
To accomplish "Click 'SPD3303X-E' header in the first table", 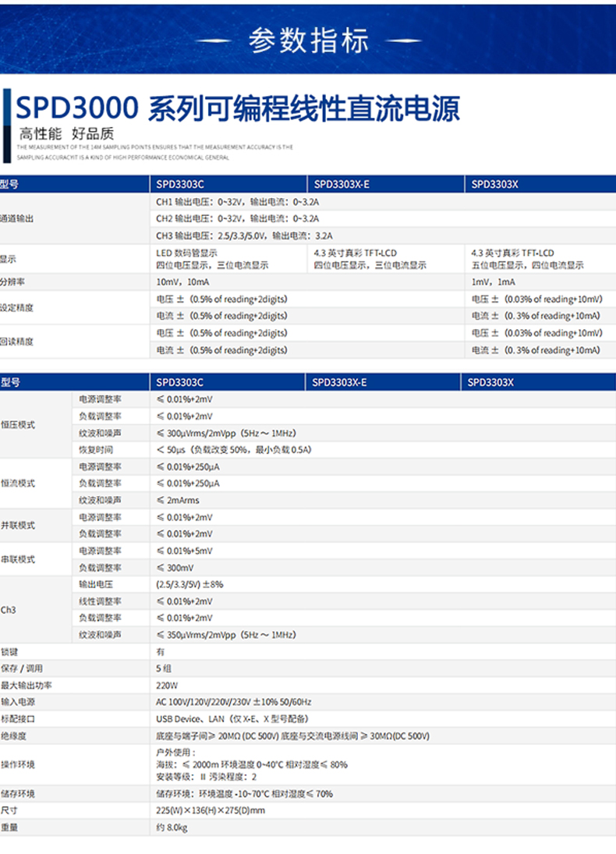I will point(342,184).
